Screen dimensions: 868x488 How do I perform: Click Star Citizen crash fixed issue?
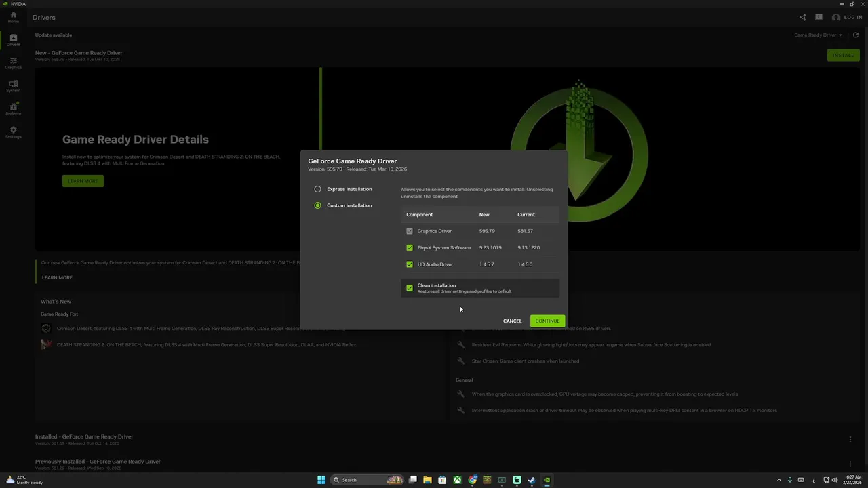[526, 361]
